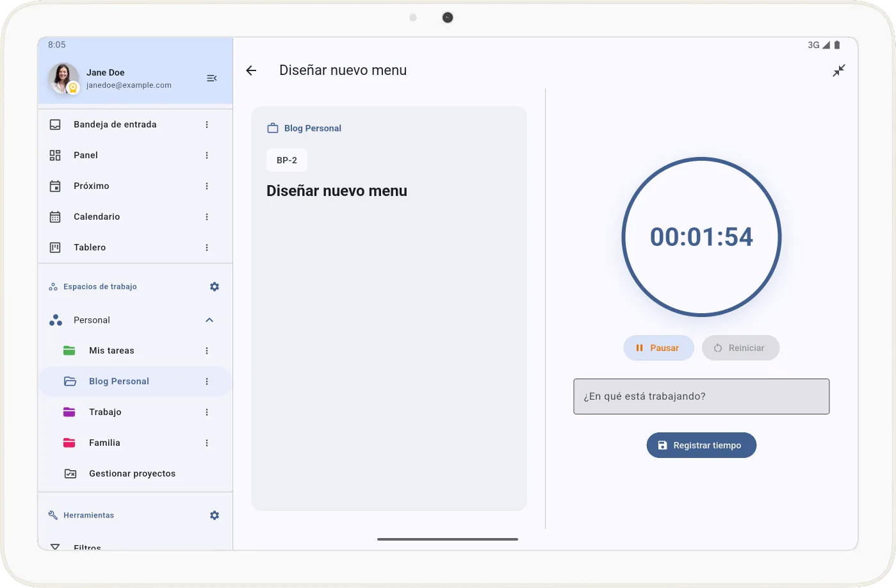Click the Trabajo purple folder icon
896x588 pixels.
tap(69, 412)
